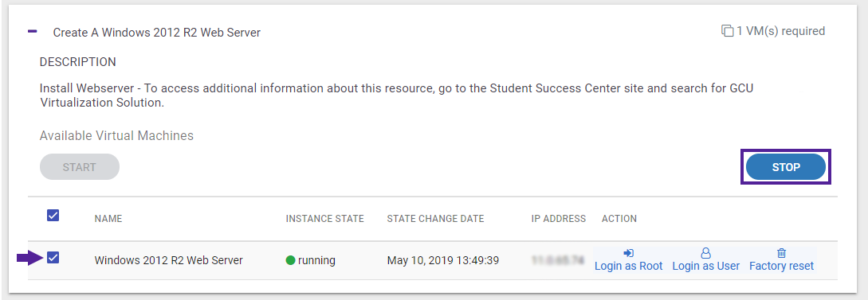Open the Login as User link
The height and width of the screenshot is (300, 868).
coord(706,267)
